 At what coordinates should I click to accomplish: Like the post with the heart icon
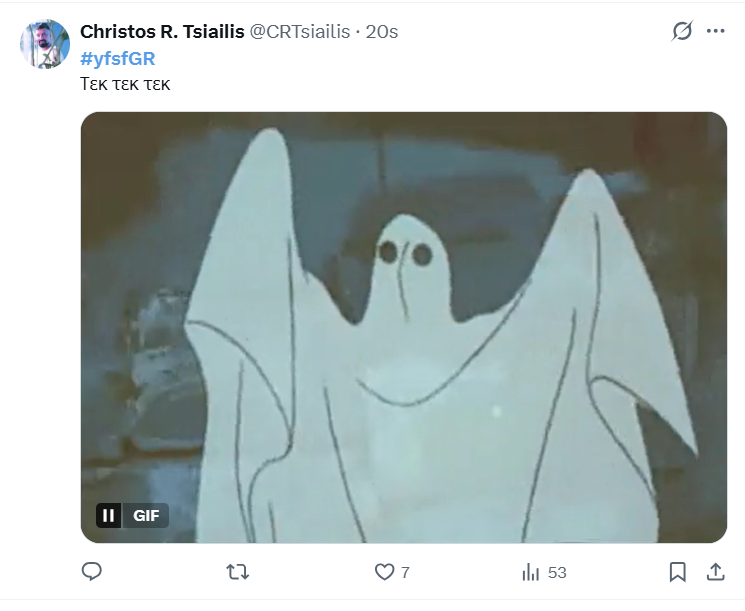384,572
